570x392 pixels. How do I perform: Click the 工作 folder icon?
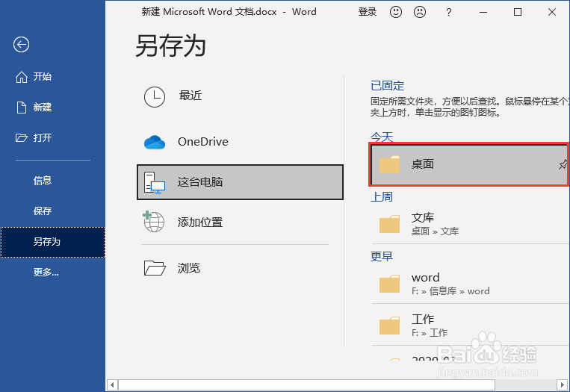click(x=389, y=326)
